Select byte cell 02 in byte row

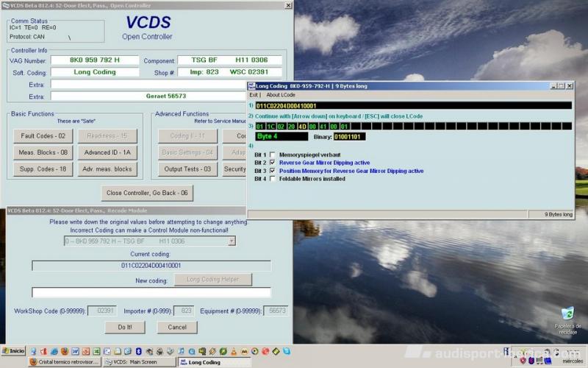(281, 127)
